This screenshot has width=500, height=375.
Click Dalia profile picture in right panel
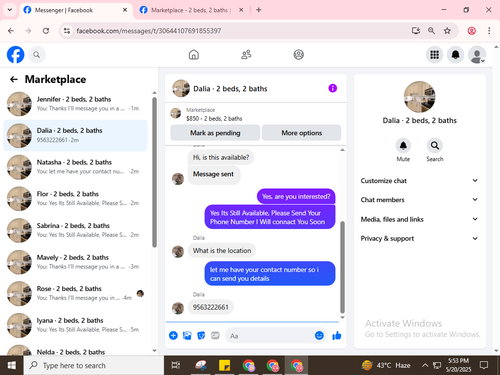419,97
